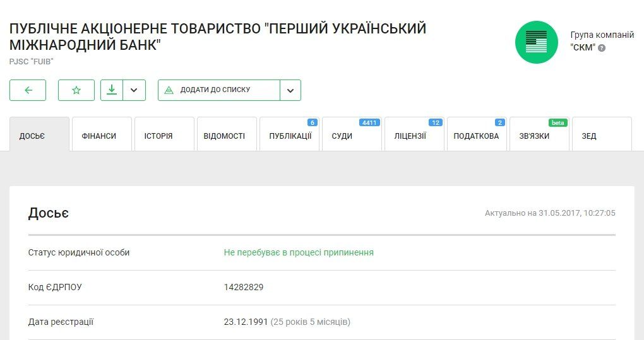
Task: Click 'ДОДАТИ ДО СПИСКУ' button
Action: [x=219, y=90]
